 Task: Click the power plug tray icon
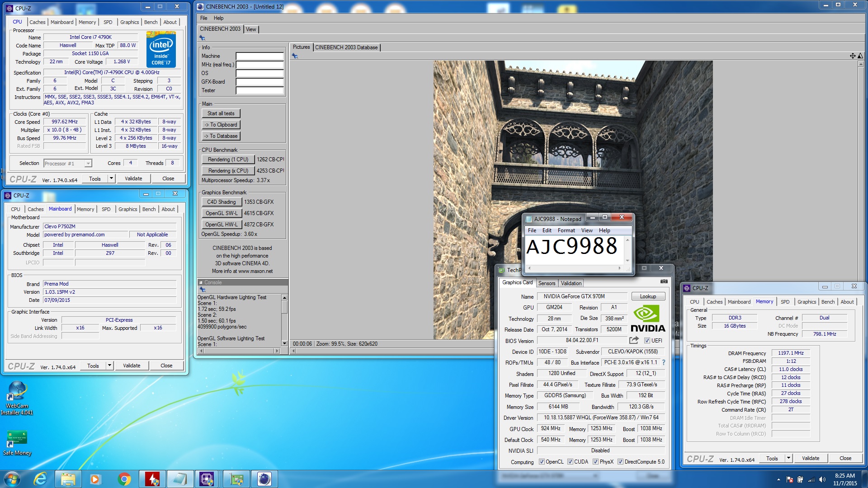pyautogui.click(x=801, y=479)
